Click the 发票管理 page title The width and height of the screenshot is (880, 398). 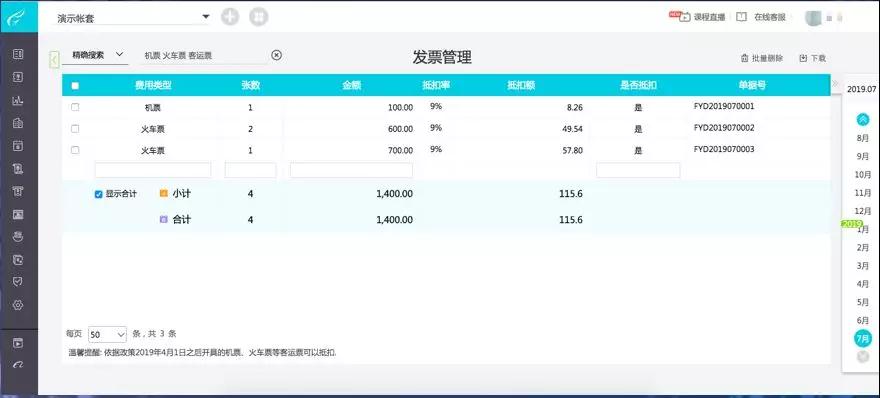click(442, 57)
